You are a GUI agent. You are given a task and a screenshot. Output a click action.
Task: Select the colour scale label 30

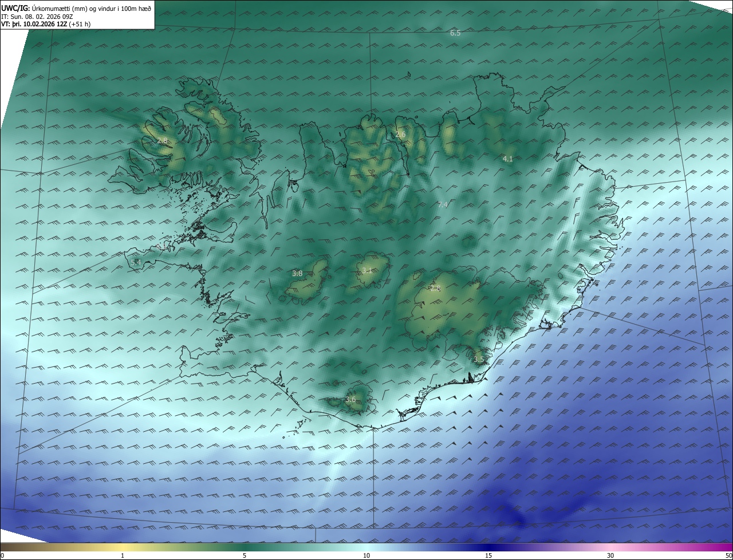coord(610,555)
